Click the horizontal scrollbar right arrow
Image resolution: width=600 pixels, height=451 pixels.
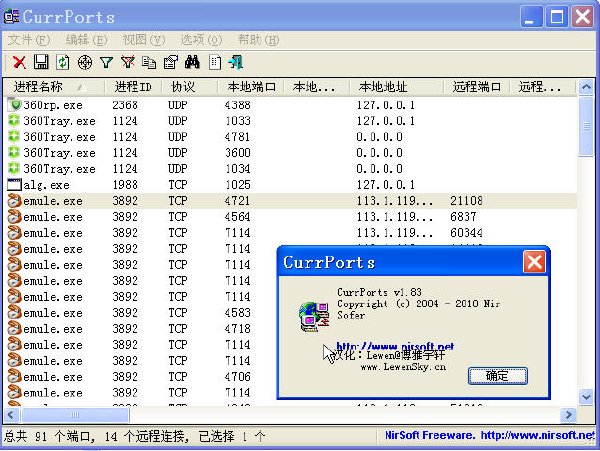tap(569, 415)
